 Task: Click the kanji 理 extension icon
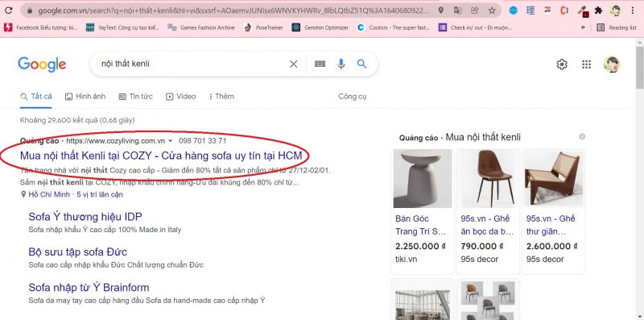coord(530,10)
